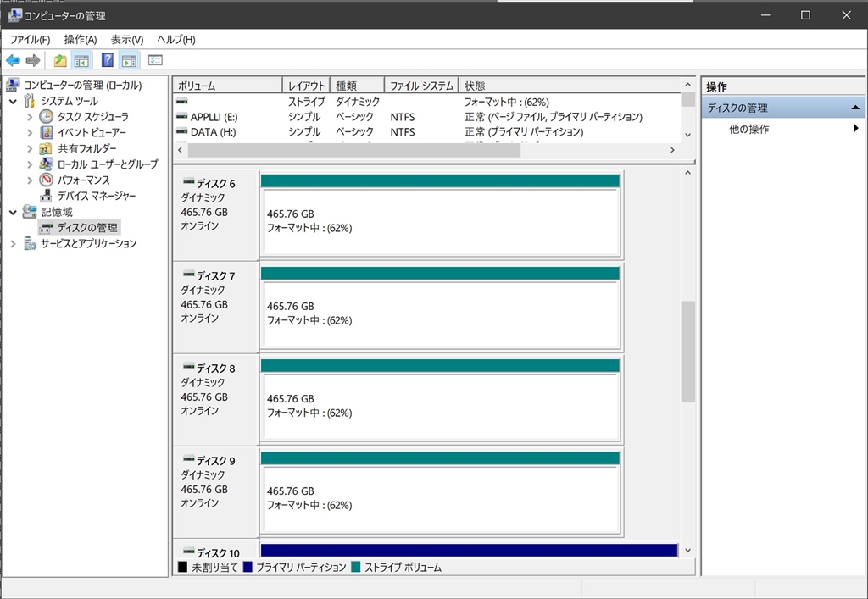The image size is (868, 599).
Task: Click the System Tools wrench icon
Action: point(30,101)
